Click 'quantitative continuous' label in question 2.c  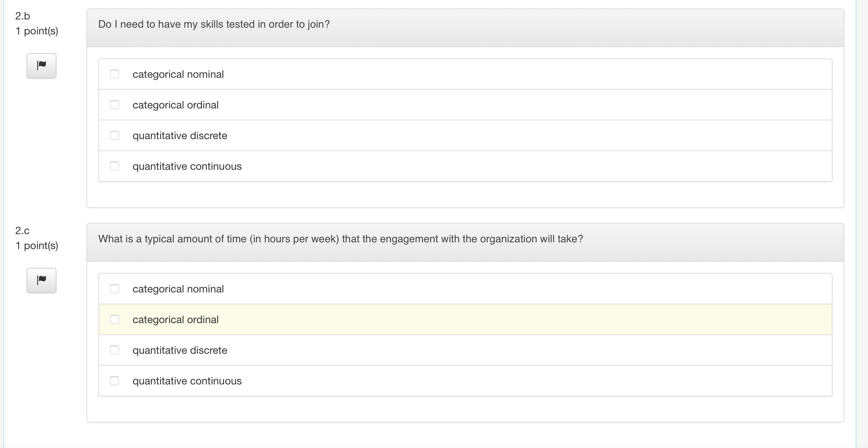187,381
